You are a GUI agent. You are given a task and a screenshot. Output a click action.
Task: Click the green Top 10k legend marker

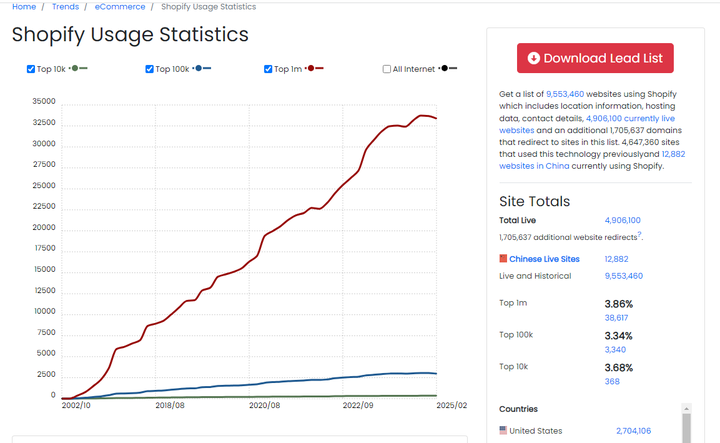point(79,68)
